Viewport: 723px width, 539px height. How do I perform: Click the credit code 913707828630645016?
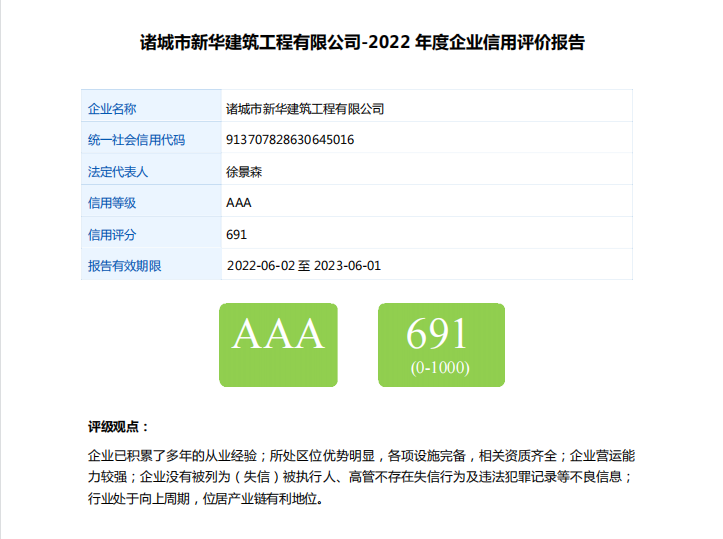click(x=290, y=140)
